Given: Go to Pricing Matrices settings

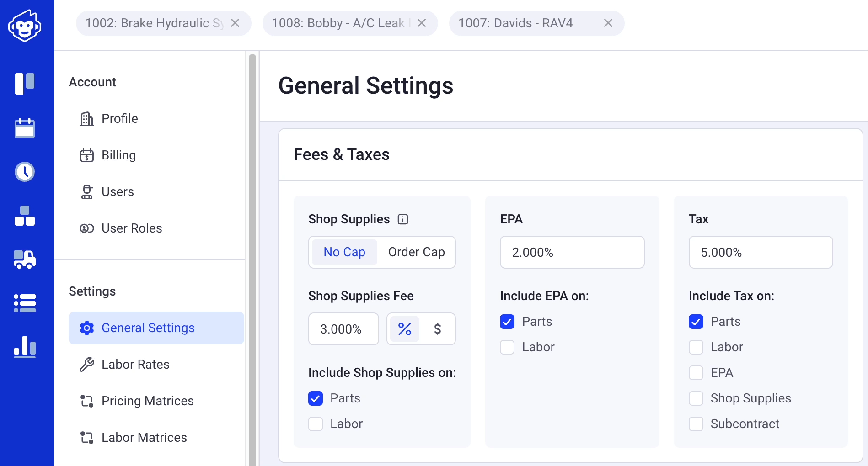Looking at the screenshot, I should point(147,401).
